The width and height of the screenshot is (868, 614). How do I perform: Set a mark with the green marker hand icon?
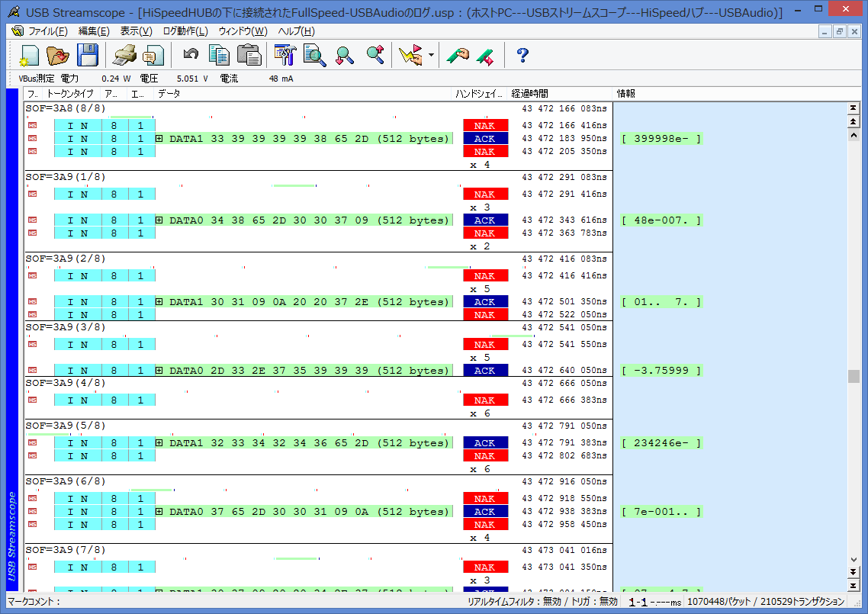click(458, 56)
